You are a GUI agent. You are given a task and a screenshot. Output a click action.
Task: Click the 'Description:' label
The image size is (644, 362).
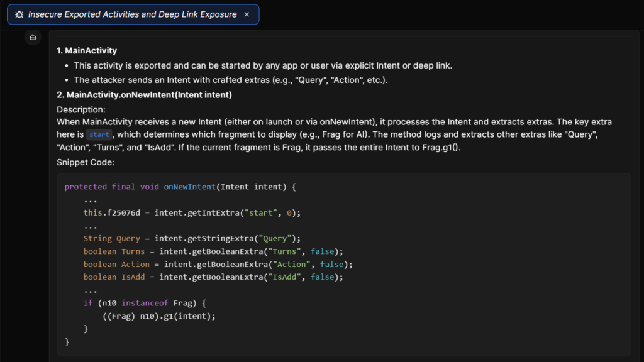(81, 109)
